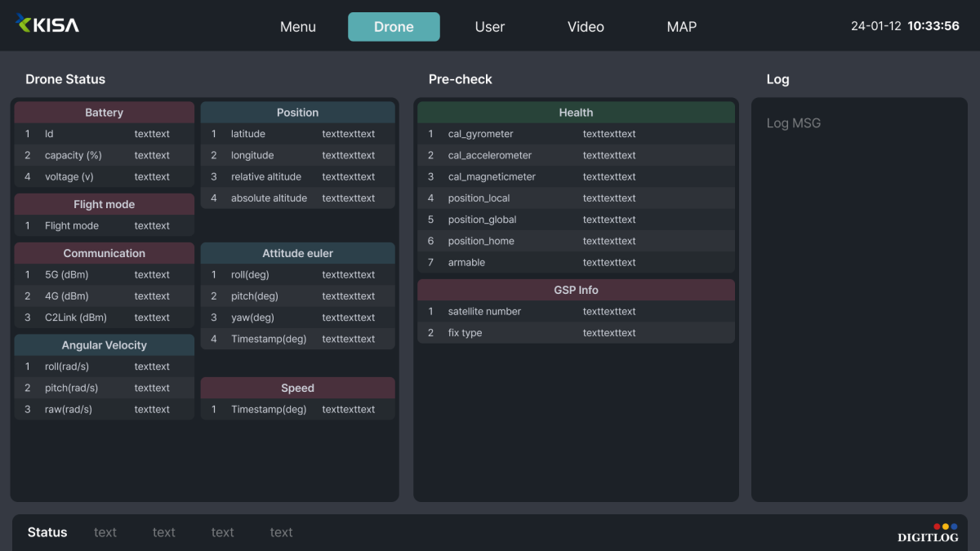Screen dimensions: 980x551
Task: Select the satellite number row
Action: click(x=576, y=311)
